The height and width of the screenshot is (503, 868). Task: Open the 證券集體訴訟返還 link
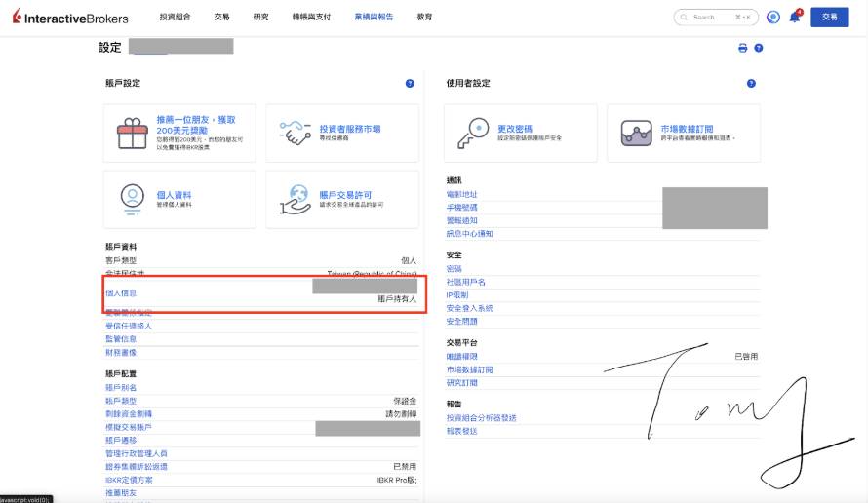click(x=137, y=467)
